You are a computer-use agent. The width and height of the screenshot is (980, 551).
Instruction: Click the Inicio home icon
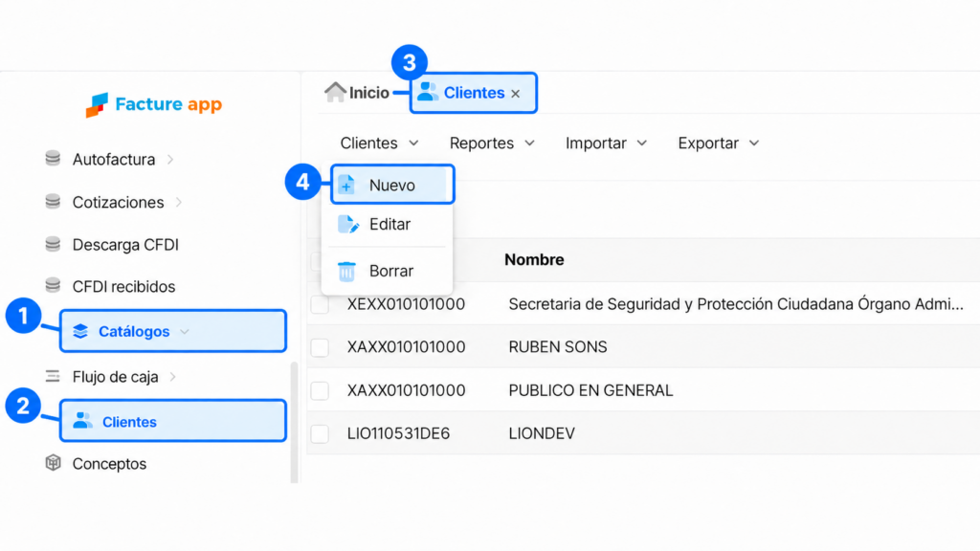[x=335, y=92]
